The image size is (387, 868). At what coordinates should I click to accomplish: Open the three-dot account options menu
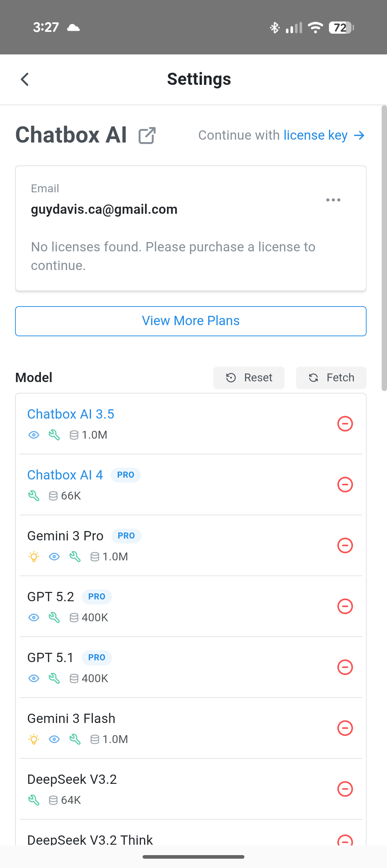pyautogui.click(x=333, y=200)
